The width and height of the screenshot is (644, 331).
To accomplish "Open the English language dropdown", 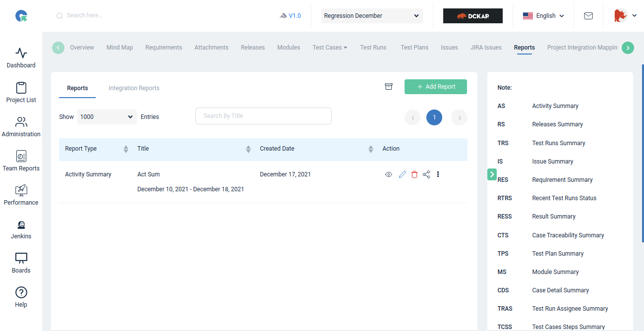I will (x=543, y=16).
